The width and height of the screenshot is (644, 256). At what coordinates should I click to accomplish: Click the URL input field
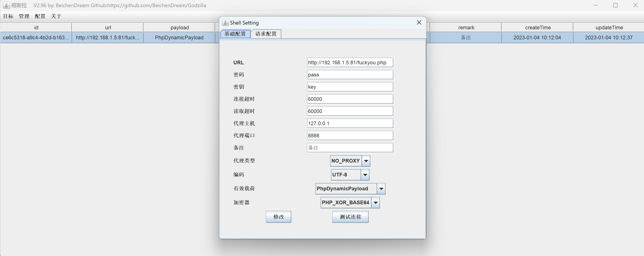pyautogui.click(x=350, y=63)
